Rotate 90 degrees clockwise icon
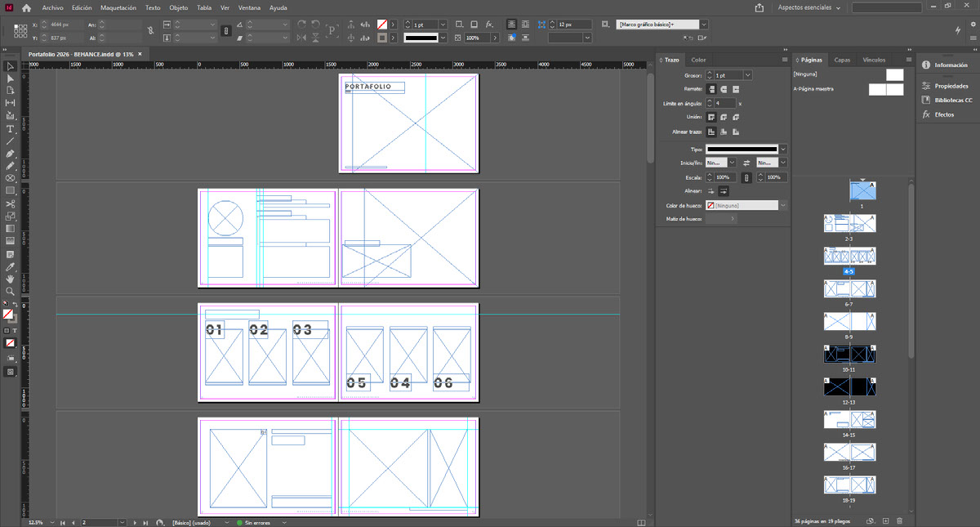The width and height of the screenshot is (980, 527). [302, 25]
